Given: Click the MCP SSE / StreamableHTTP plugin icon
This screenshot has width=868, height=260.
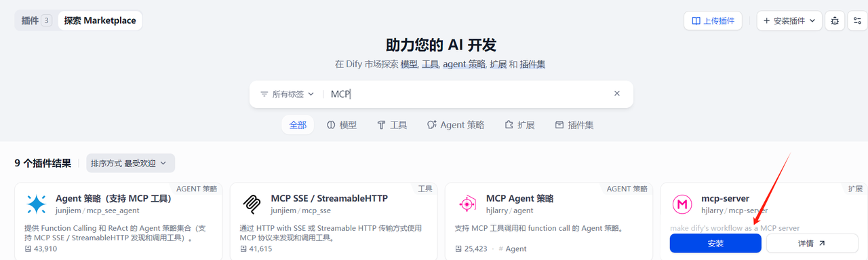Looking at the screenshot, I should click(252, 204).
